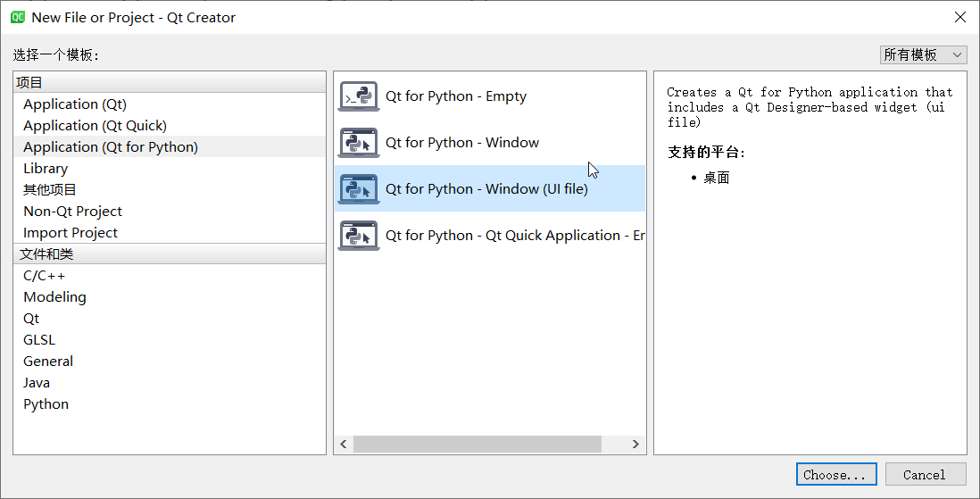The height and width of the screenshot is (499, 980).
Task: Click the Qt for Python - Window template icon
Action: (x=359, y=143)
